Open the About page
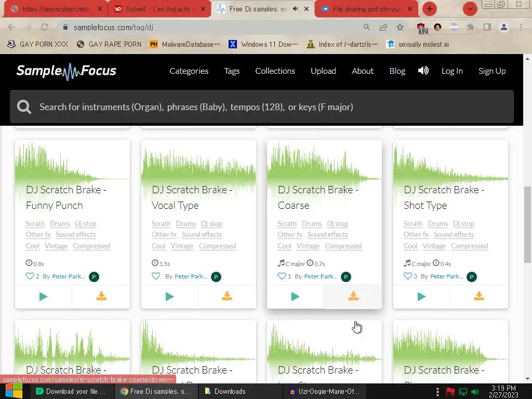This screenshot has width=532, height=399. pos(362,71)
